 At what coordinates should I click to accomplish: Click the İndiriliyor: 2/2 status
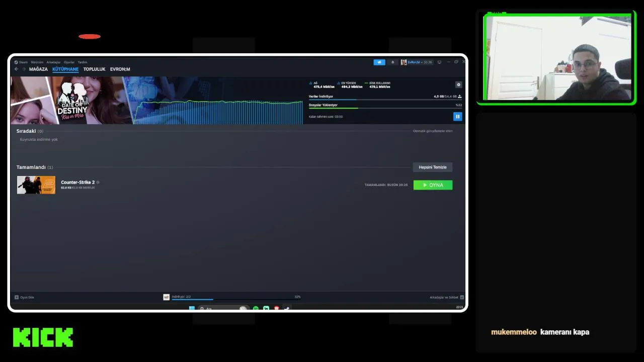[x=181, y=297]
